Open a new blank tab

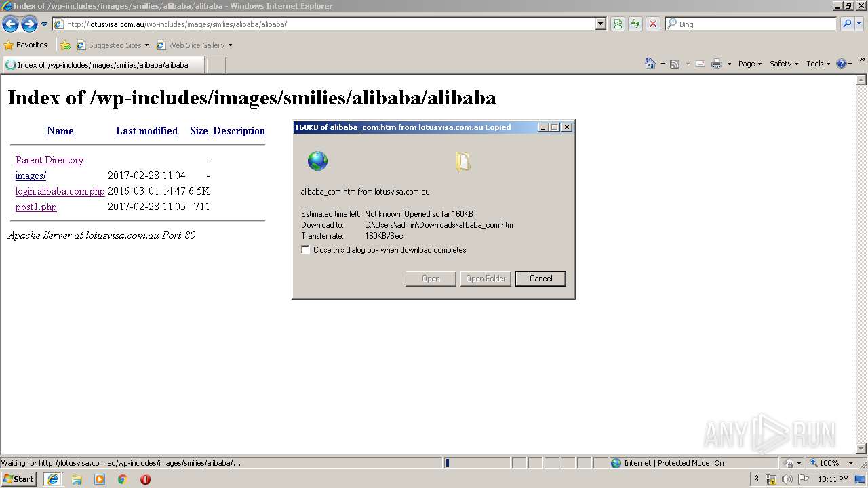tap(216, 65)
